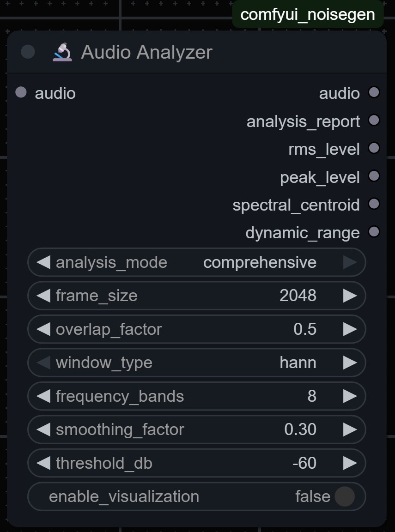
Task: Collapse node using the gray title dot
Action: click(28, 52)
